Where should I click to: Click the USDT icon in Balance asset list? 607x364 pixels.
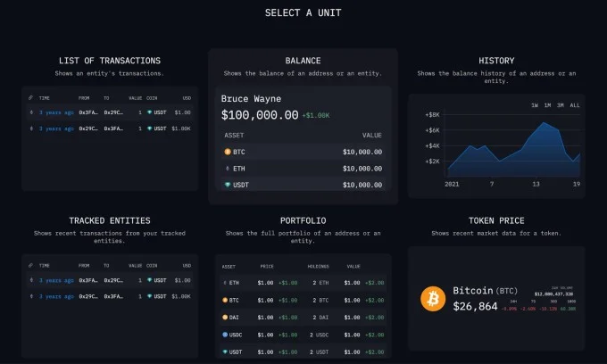coord(228,185)
